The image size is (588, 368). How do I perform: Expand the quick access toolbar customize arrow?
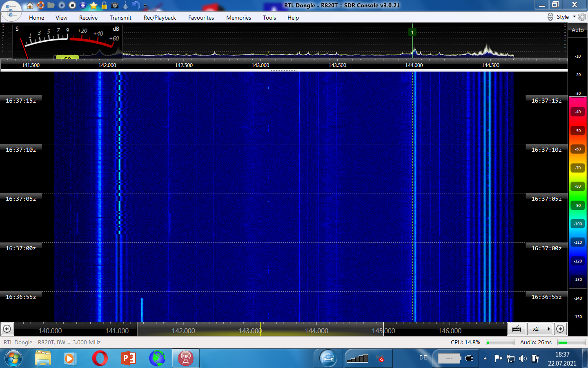tap(145, 6)
